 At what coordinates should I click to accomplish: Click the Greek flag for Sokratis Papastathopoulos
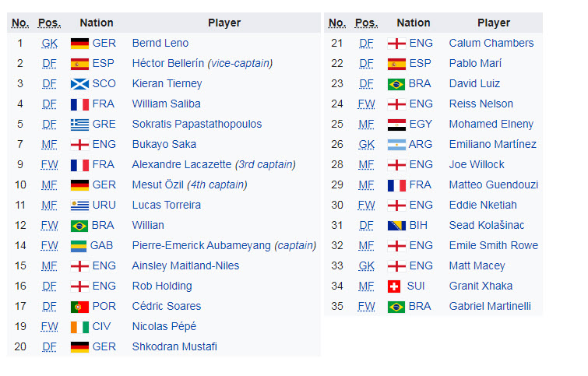point(79,125)
